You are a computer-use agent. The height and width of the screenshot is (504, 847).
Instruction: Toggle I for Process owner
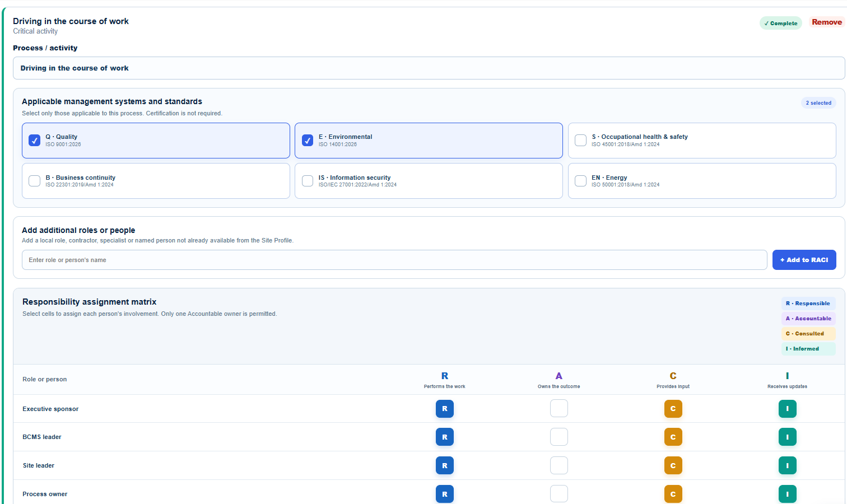click(x=788, y=494)
